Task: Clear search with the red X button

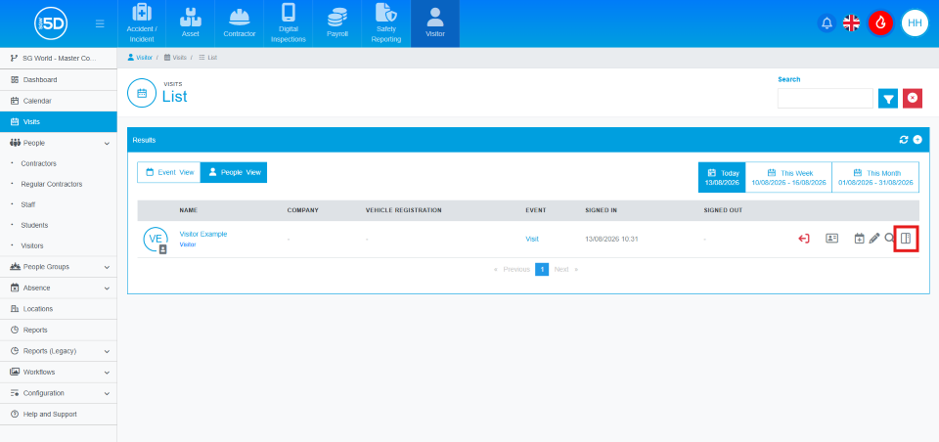Action: click(x=912, y=98)
